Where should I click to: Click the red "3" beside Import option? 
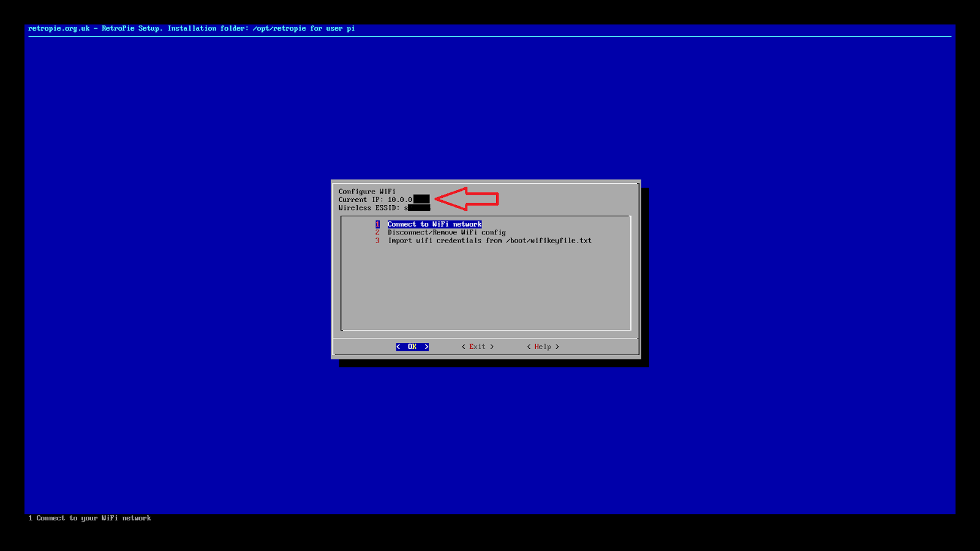(x=377, y=241)
